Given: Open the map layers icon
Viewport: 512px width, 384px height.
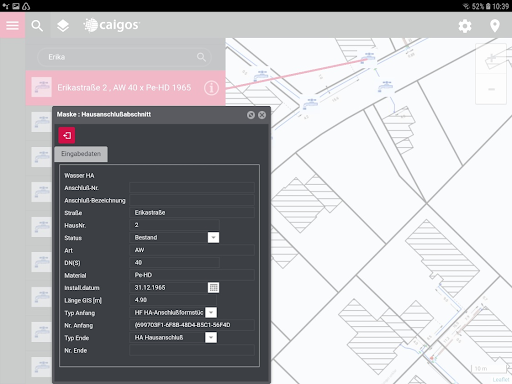Looking at the screenshot, I should [63, 26].
